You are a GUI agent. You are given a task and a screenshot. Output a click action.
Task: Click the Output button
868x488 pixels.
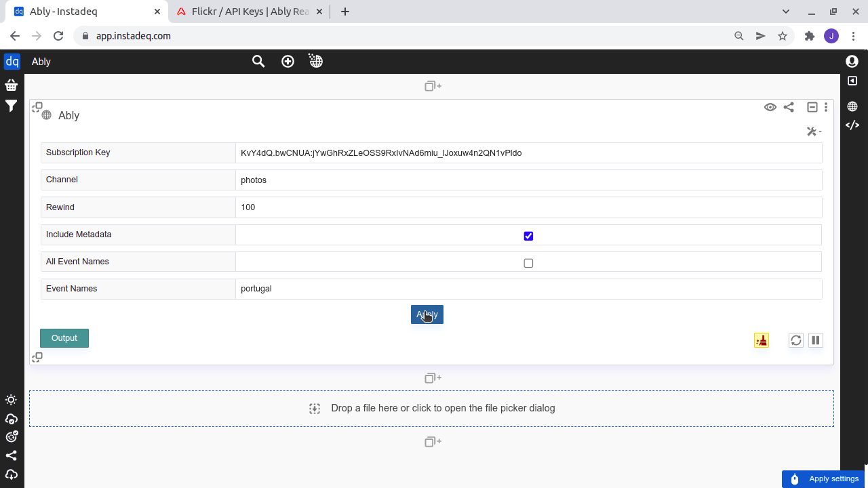64,338
